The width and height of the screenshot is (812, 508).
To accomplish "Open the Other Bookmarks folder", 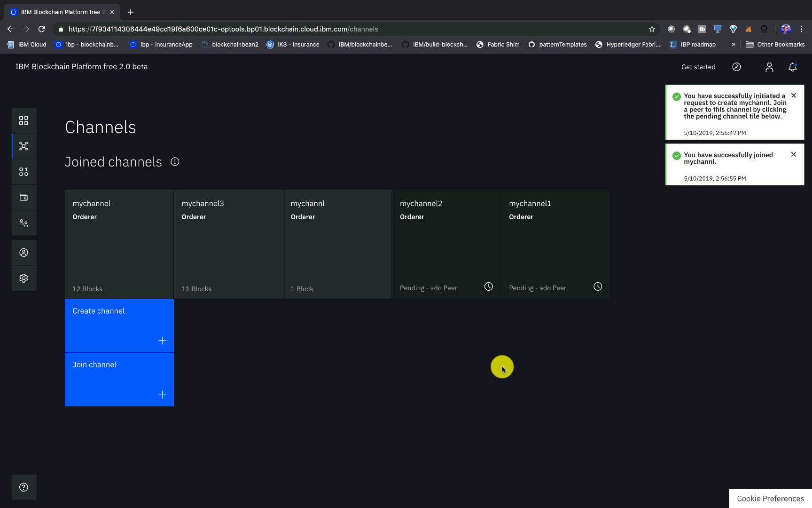I will [x=775, y=45].
